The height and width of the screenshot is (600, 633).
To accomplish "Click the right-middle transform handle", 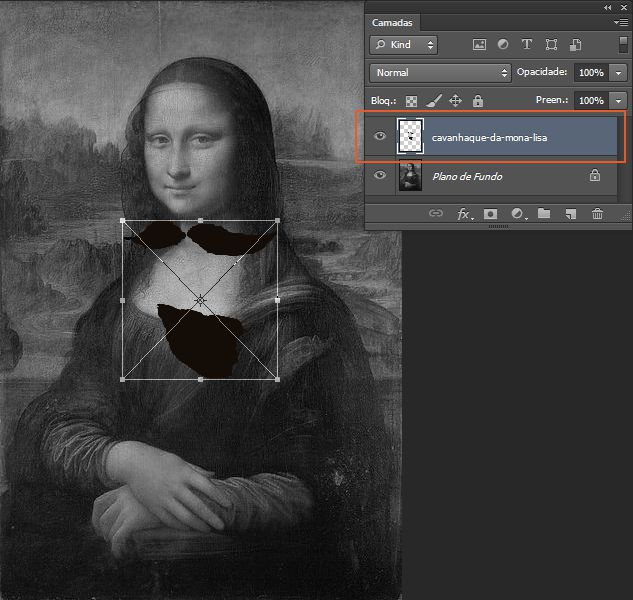I will click(x=277, y=300).
